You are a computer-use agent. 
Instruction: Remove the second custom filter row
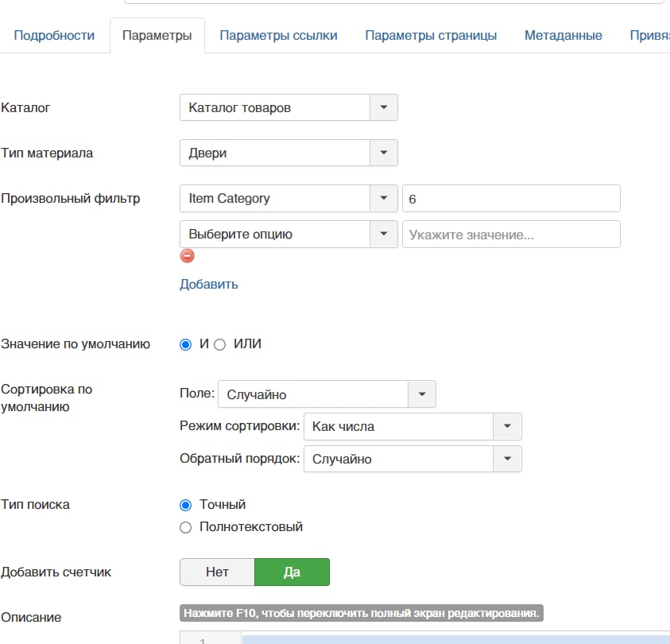pos(187,256)
